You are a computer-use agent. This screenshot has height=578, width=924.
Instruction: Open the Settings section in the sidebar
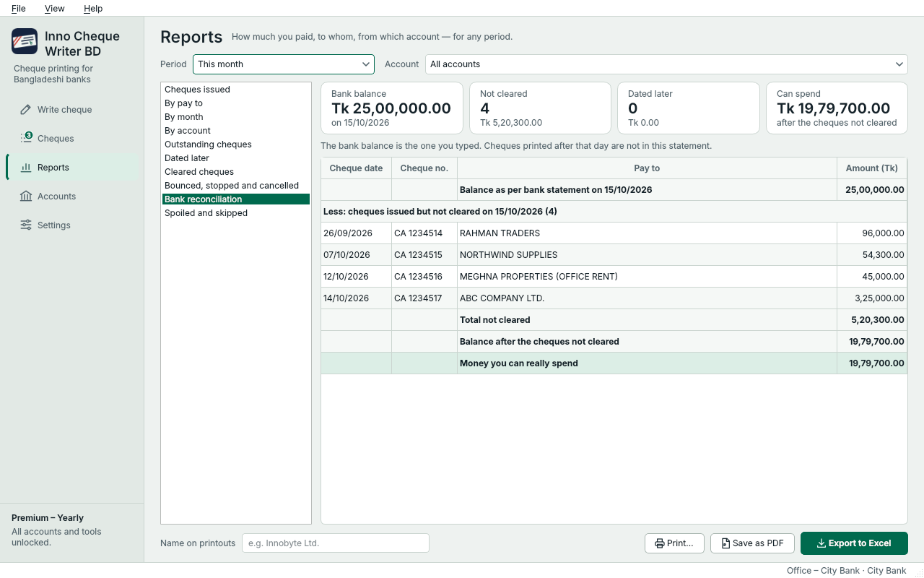tap(72, 225)
